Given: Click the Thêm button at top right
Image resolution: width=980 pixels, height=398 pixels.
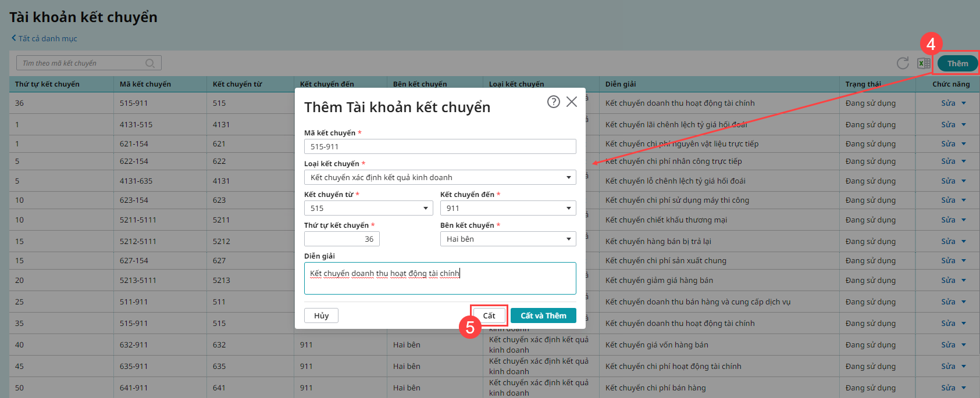Looking at the screenshot, I should (957, 63).
